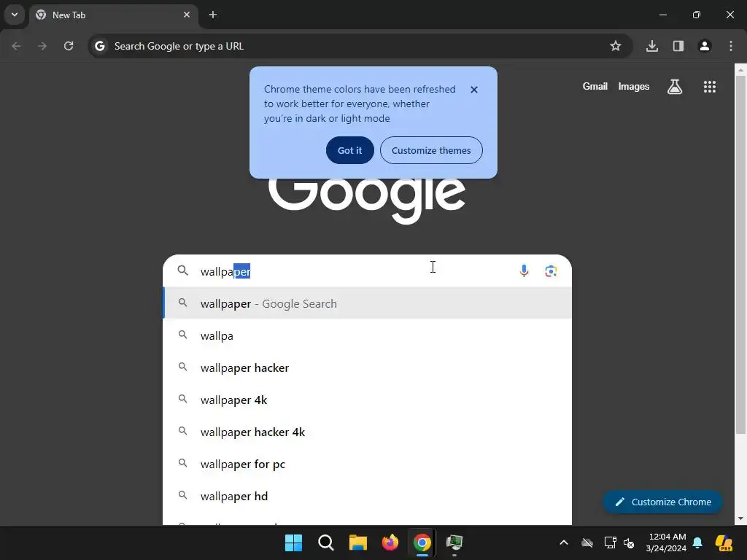Open search by image Lens icon
Screen dimensions: 747x560
coord(551,271)
